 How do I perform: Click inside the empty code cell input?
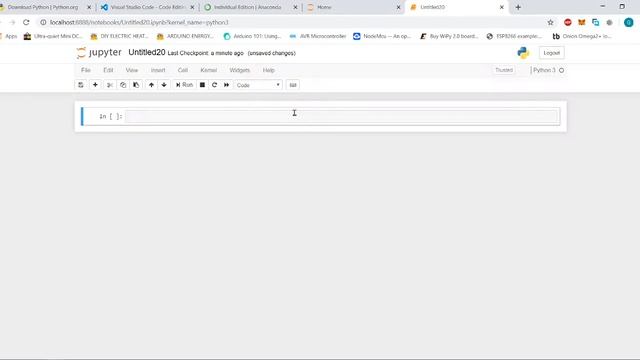341,116
